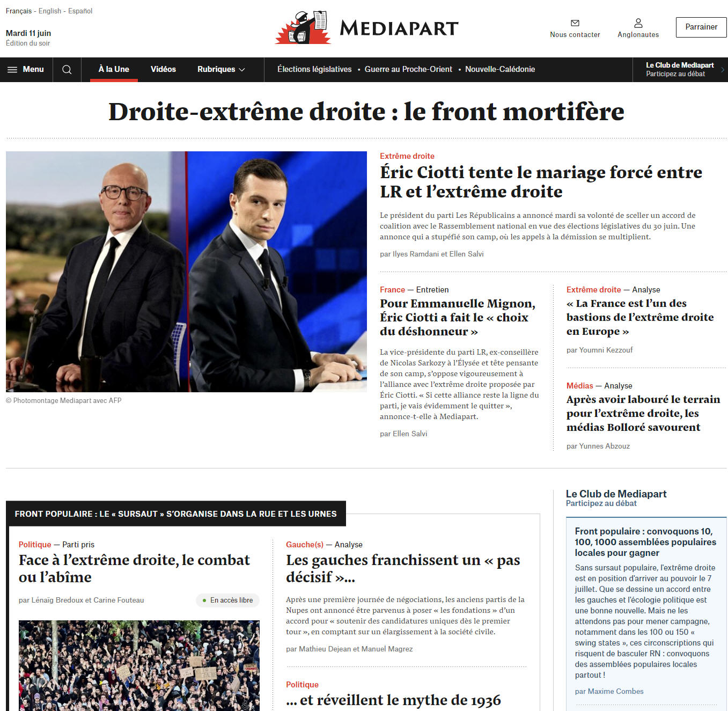This screenshot has height=711, width=728.
Task: Click the Mediapart logo
Action: [367, 27]
